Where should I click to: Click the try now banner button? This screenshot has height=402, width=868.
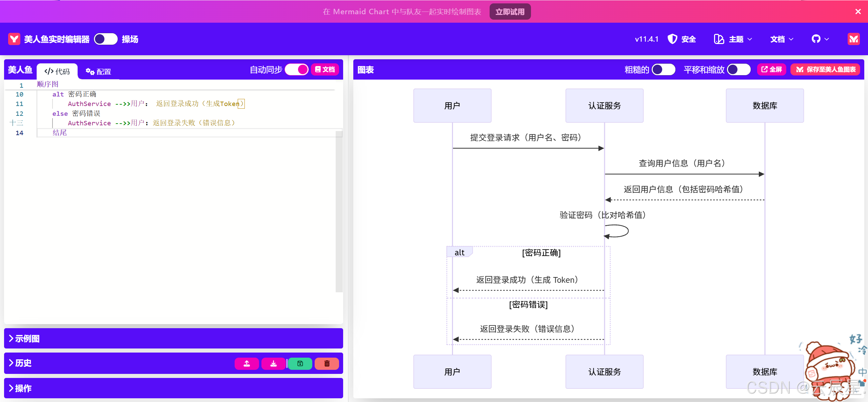coord(510,12)
